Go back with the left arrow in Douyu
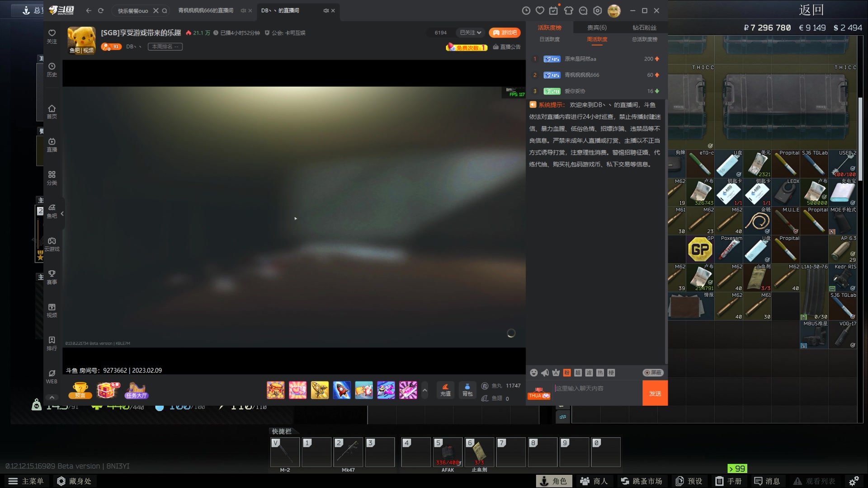868x488 pixels. coord(89,10)
